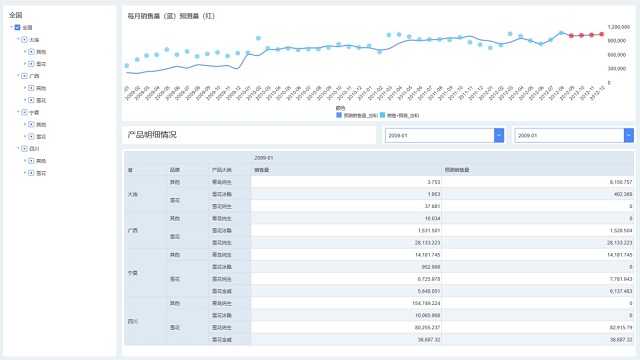640x360 pixels.
Task: Expand 雪花 brand under 四川
Action: (25, 173)
